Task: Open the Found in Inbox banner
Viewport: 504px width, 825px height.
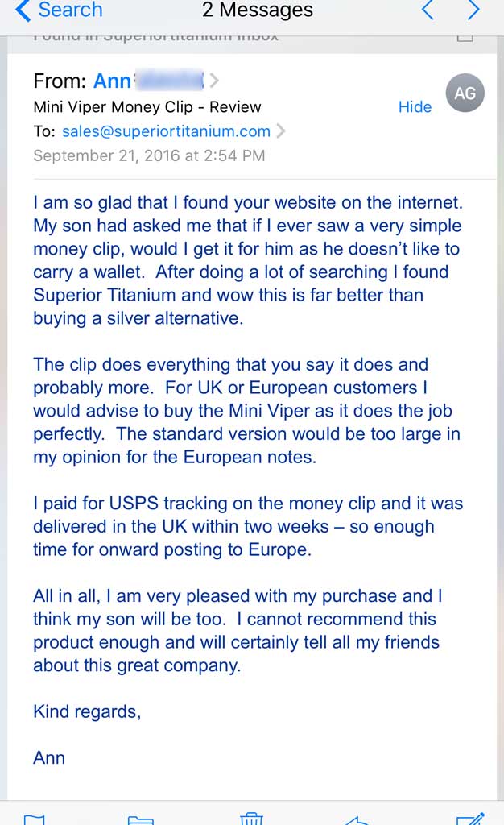Action: pos(156,38)
